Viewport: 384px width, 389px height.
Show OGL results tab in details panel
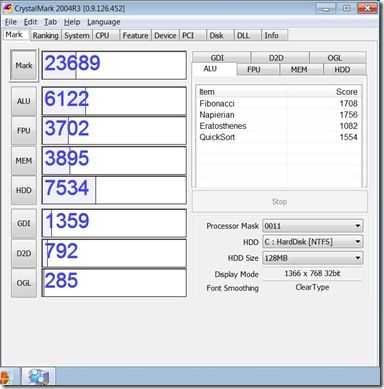338,58
